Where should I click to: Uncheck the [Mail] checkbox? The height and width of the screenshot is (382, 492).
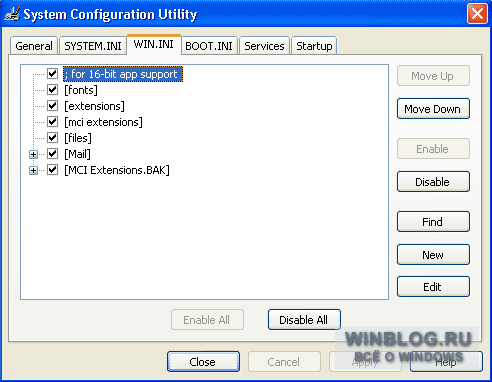[x=52, y=153]
